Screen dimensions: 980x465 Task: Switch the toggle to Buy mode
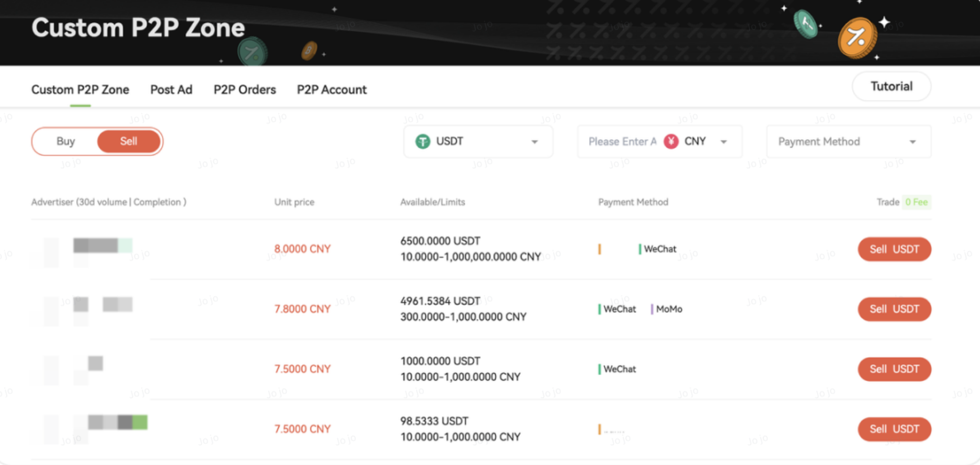point(66,141)
